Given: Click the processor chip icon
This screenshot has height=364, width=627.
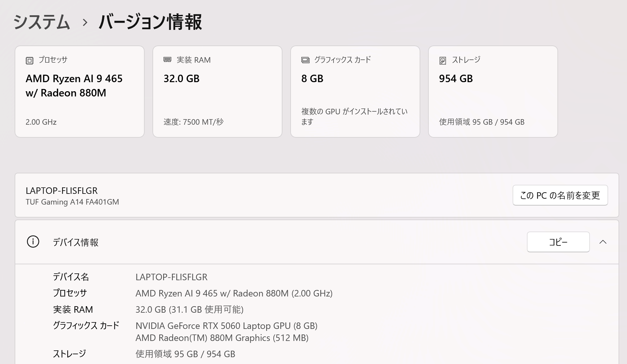Looking at the screenshot, I should [30, 60].
